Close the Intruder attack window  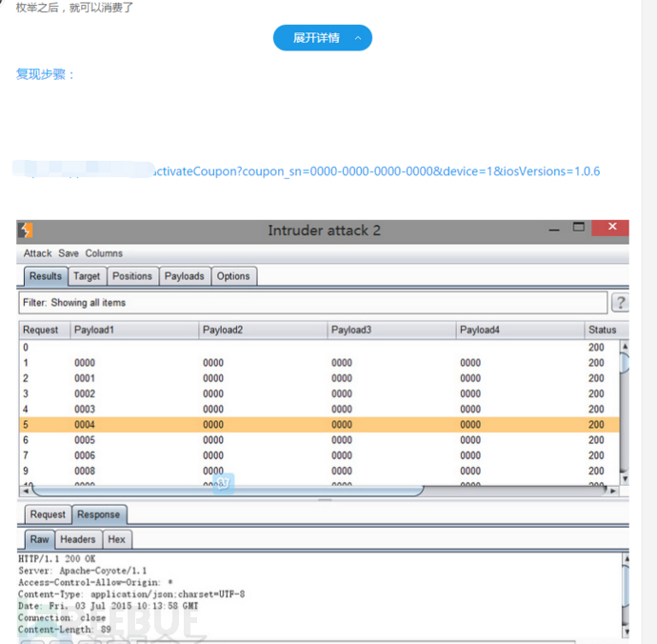[x=610, y=229]
